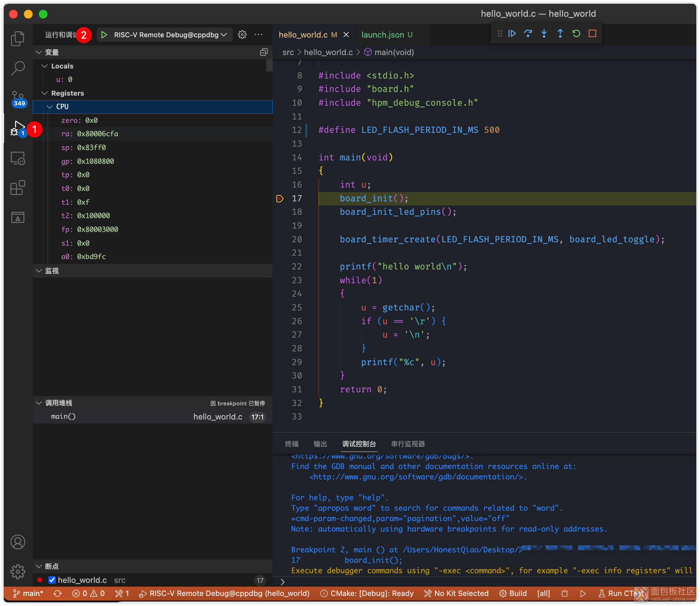Collapse the 监视 watch section
Viewport: 700px width, 606px height.
click(39, 271)
